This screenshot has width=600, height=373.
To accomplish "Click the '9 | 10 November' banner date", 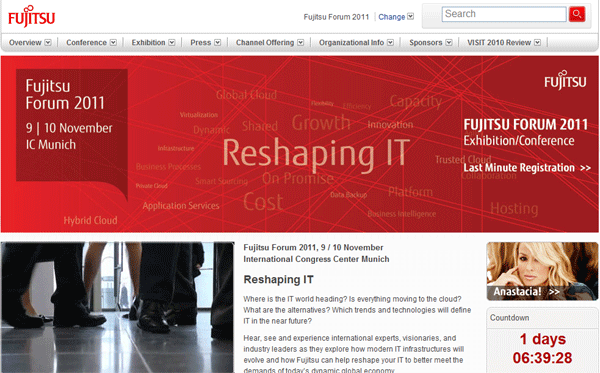I will click(69, 128).
